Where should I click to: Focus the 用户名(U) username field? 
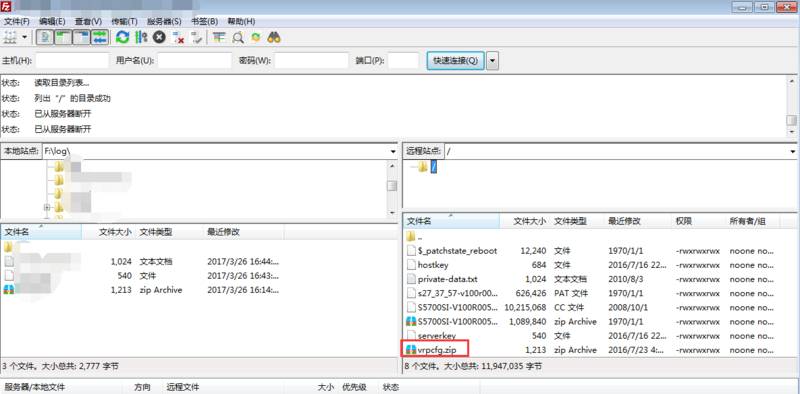[194, 60]
